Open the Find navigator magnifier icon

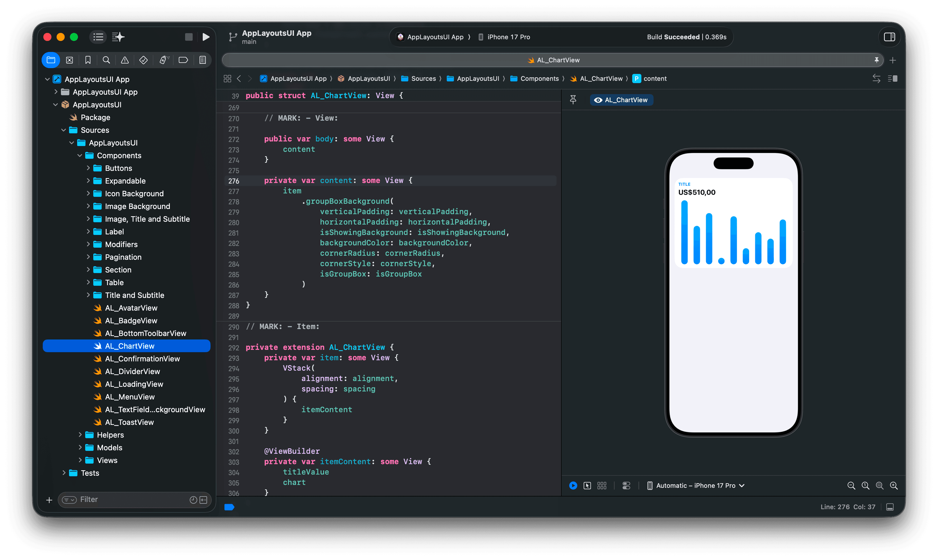107,60
